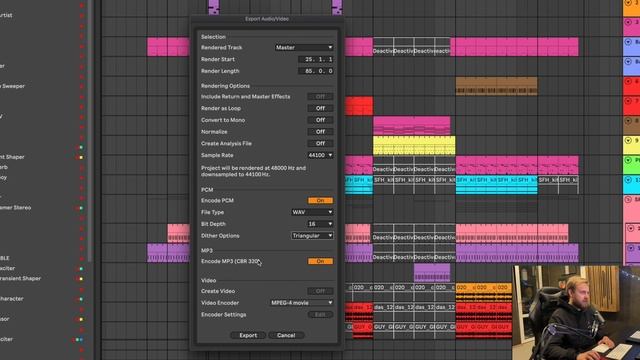
Task: Click the Render Start value field
Action: pyautogui.click(x=316, y=59)
